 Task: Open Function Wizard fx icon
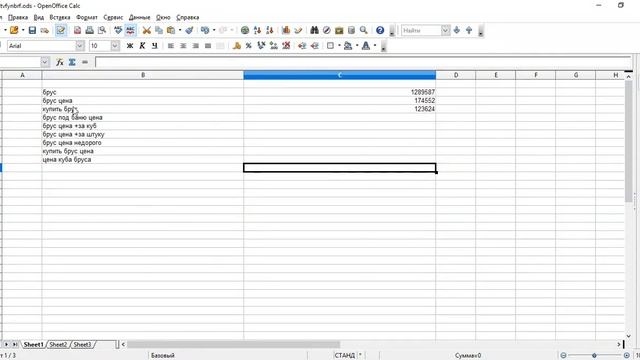[60, 62]
